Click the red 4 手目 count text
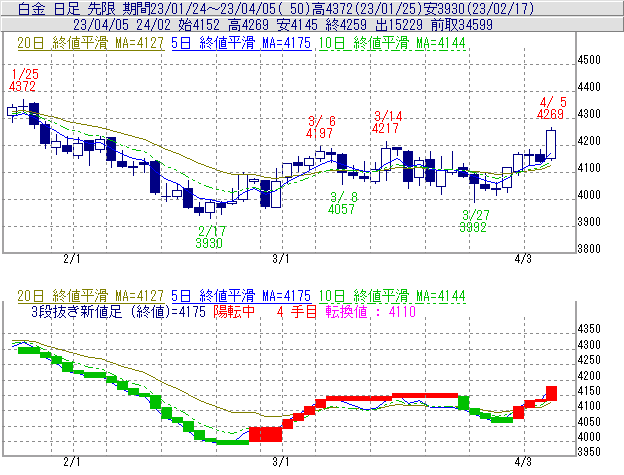 point(296,311)
